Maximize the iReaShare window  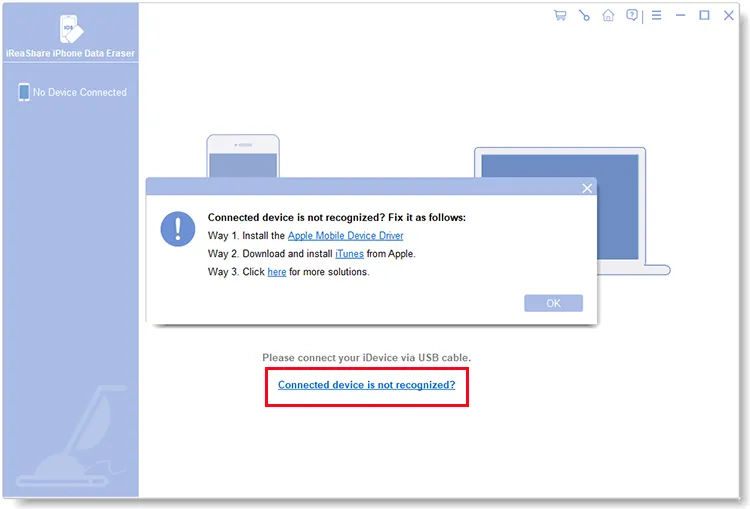click(x=704, y=15)
